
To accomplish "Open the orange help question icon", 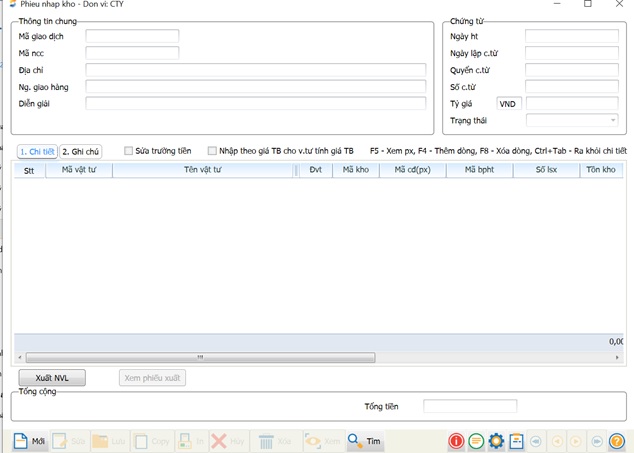I will [616, 441].
